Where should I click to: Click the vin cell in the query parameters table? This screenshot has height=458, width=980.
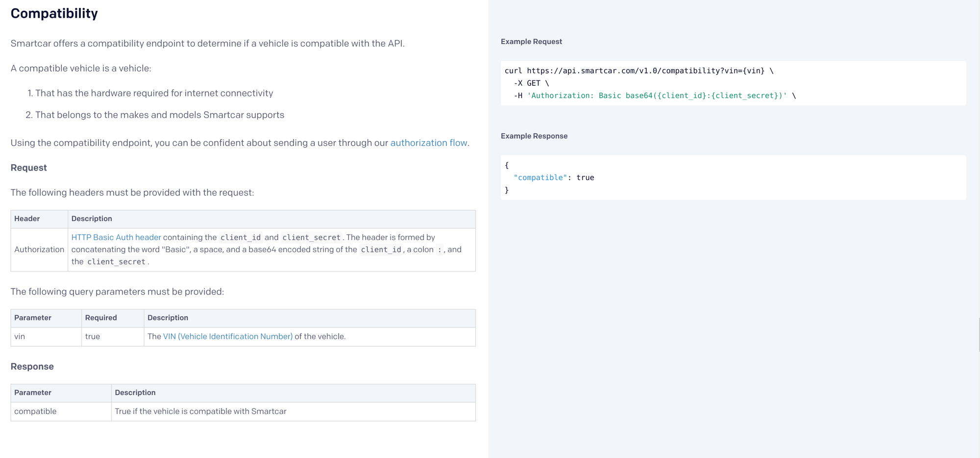coord(20,337)
